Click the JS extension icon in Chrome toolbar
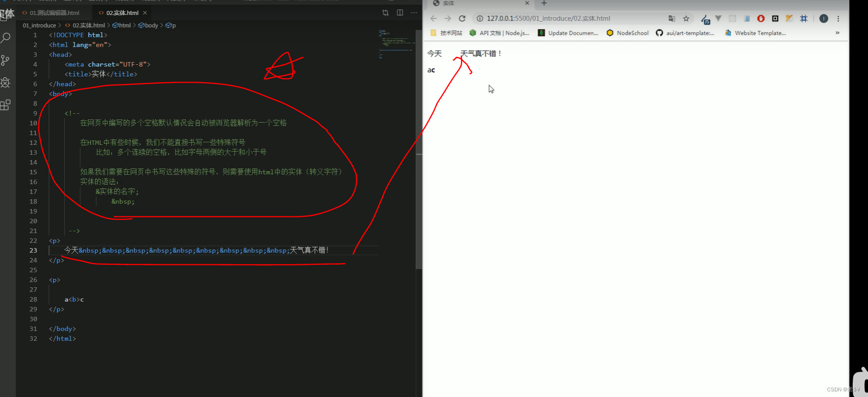Image resolution: width=868 pixels, height=397 pixels. tap(706, 19)
